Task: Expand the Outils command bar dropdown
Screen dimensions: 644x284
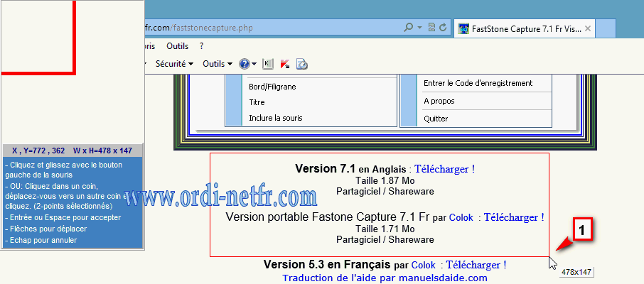Action: coord(218,64)
